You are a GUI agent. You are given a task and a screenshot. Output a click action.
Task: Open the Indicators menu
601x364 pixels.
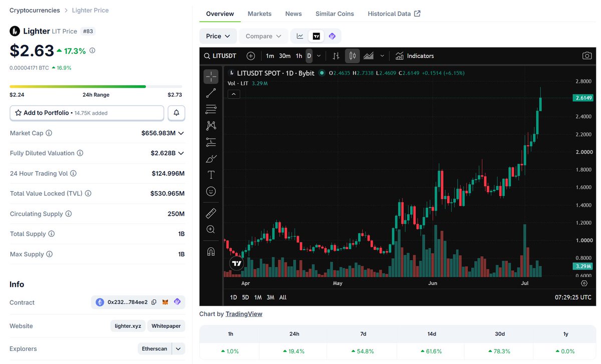tap(415, 56)
